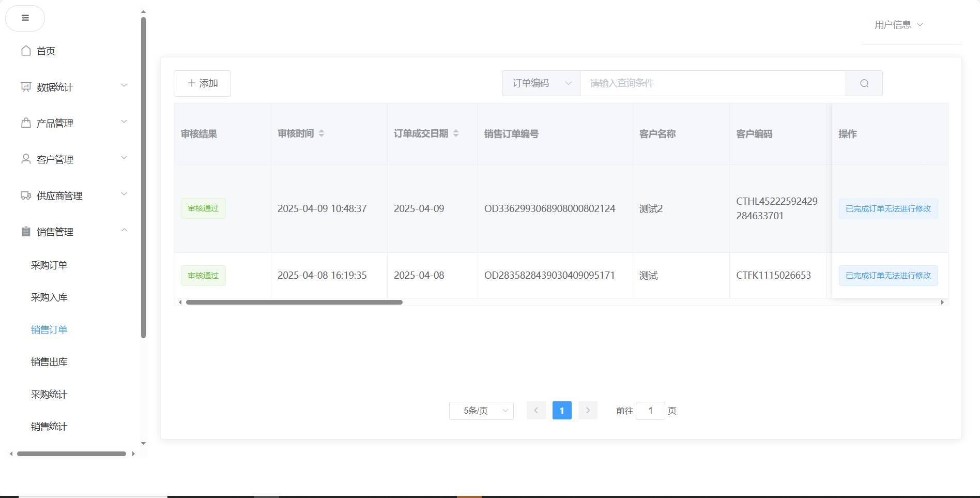Image resolution: width=980 pixels, height=498 pixels.
Task: Click the 供应商管理 truck icon
Action: coord(26,195)
